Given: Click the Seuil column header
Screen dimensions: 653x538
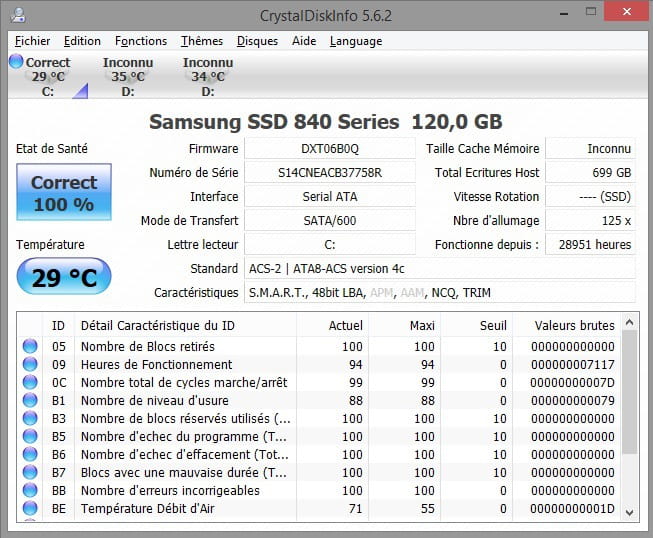Looking at the screenshot, I should 477,325.
